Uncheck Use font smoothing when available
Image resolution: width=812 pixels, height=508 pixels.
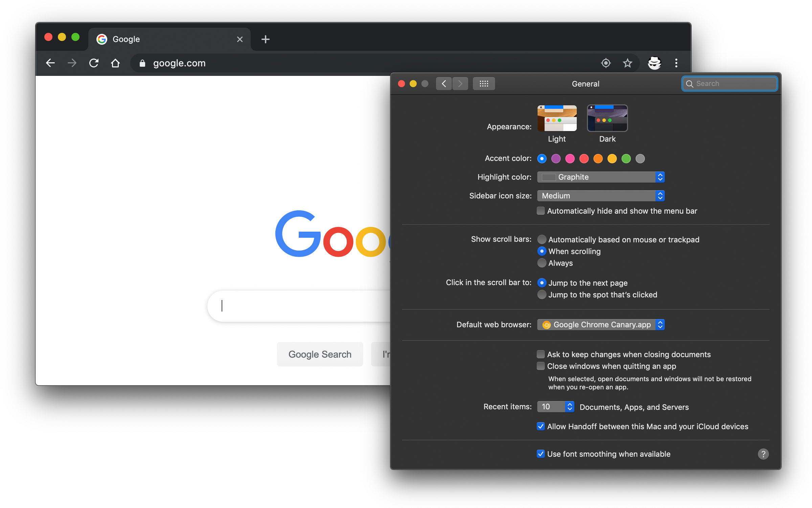click(x=541, y=454)
